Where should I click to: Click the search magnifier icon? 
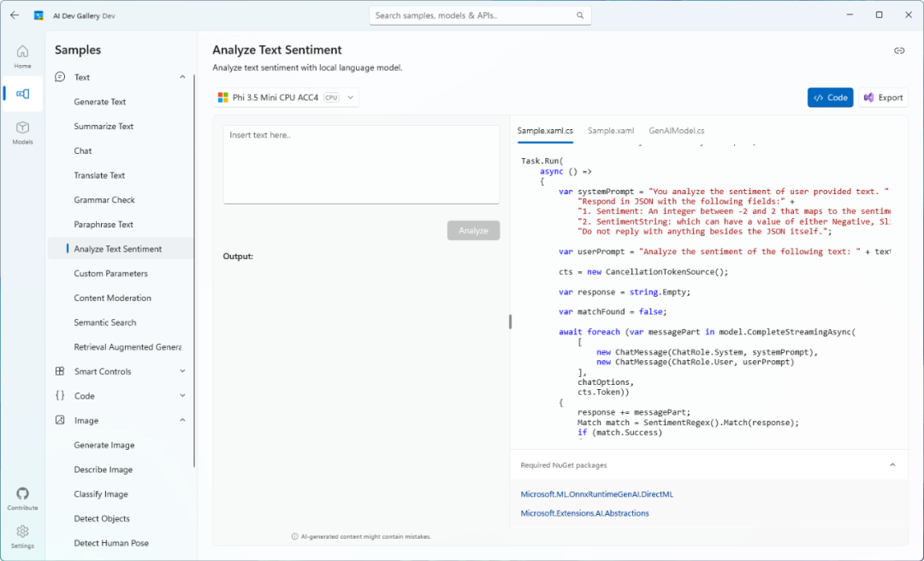click(580, 15)
